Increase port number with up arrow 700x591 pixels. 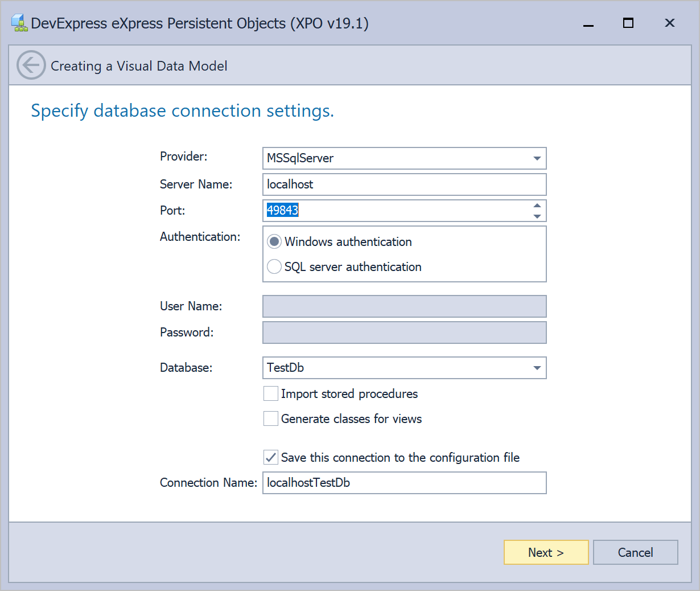537,206
